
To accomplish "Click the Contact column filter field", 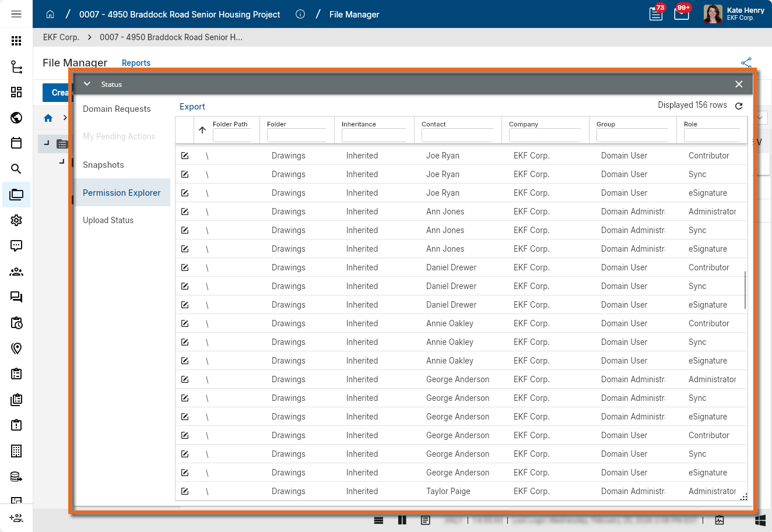I will (457, 136).
